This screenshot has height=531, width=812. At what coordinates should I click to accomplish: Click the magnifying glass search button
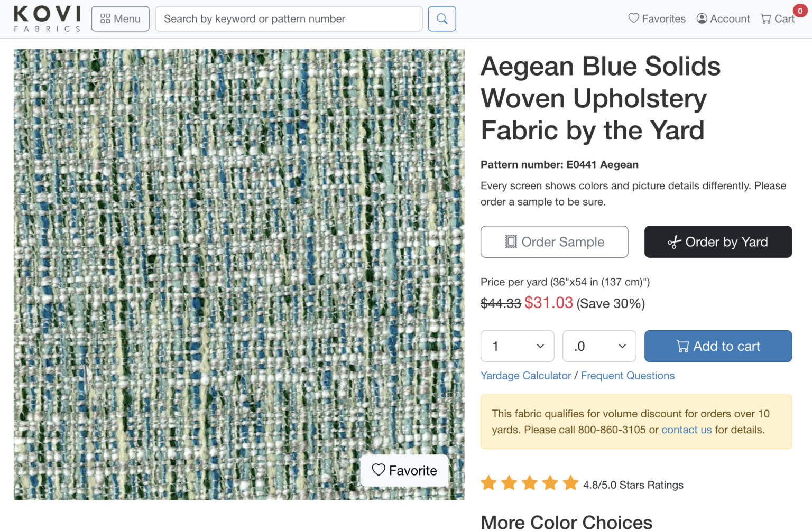tap(442, 19)
